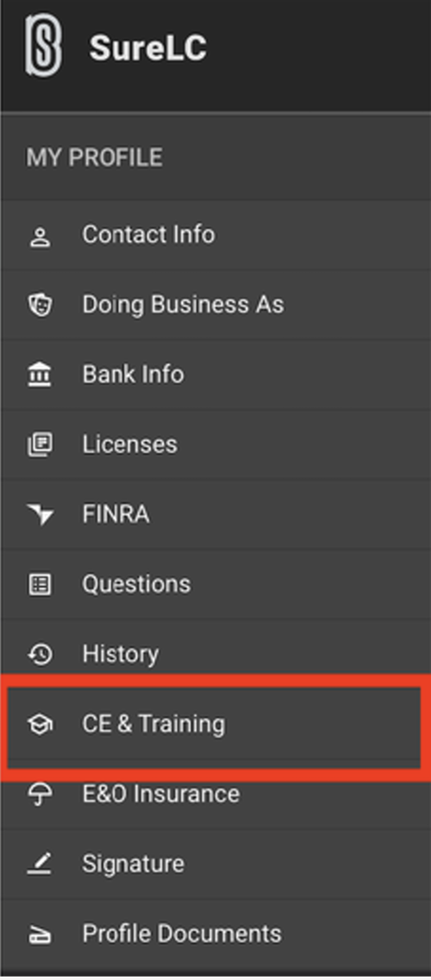
Task: Click the SureLC title text
Action: 147,48
